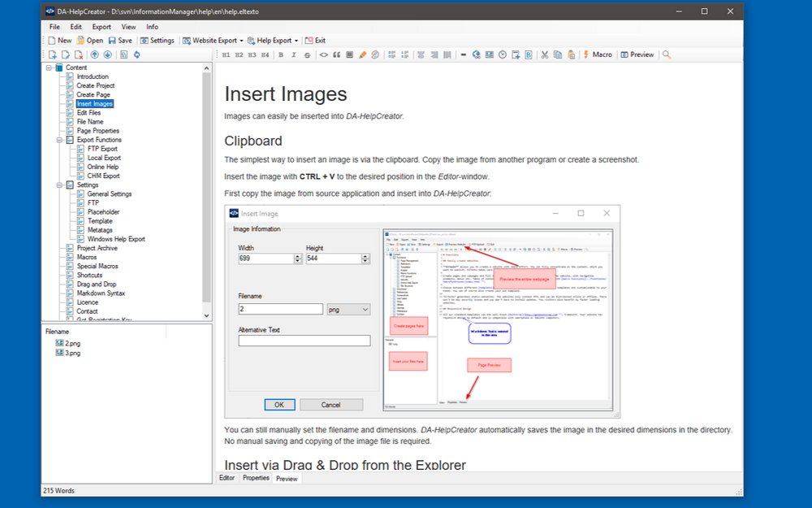The height and width of the screenshot is (508, 812).
Task: Select the Create Project page
Action: point(95,85)
